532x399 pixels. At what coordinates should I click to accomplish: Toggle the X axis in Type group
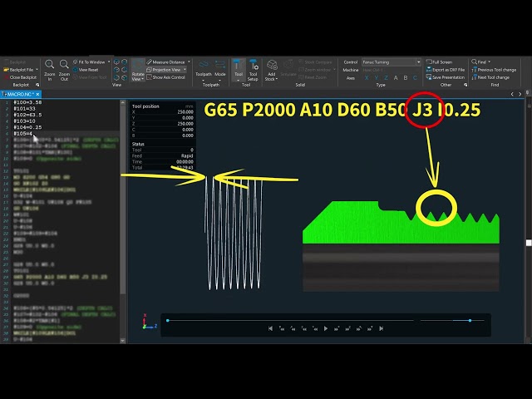367,78
